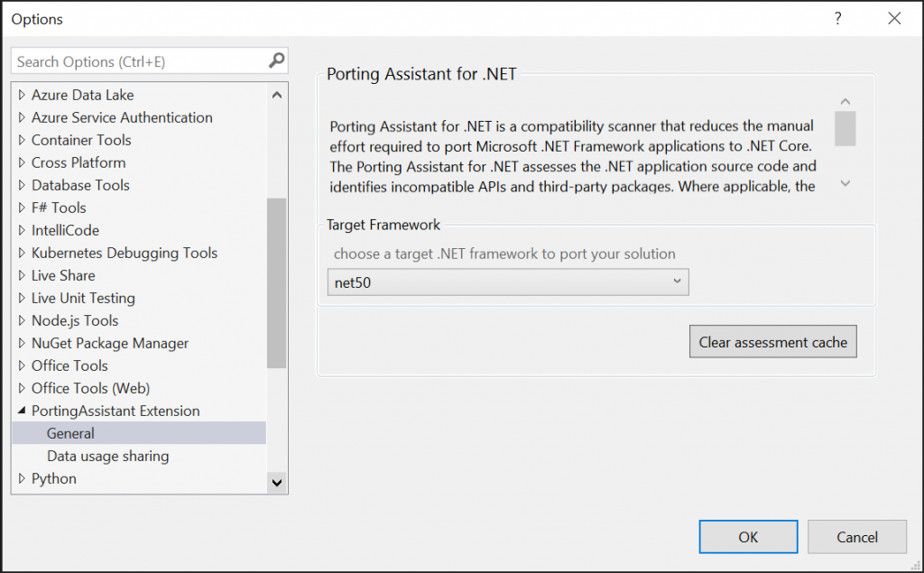Click inside the Search Options field

click(x=135, y=60)
